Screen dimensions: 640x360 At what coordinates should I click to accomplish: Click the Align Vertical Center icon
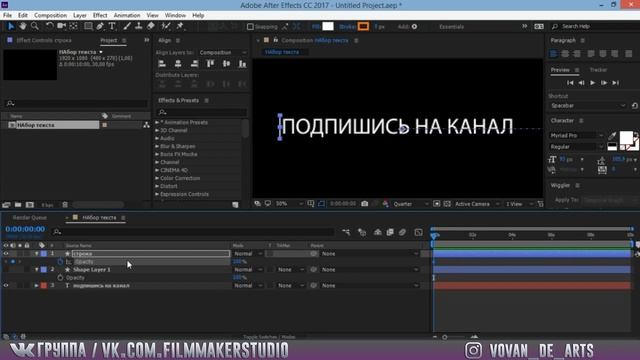tap(226, 64)
